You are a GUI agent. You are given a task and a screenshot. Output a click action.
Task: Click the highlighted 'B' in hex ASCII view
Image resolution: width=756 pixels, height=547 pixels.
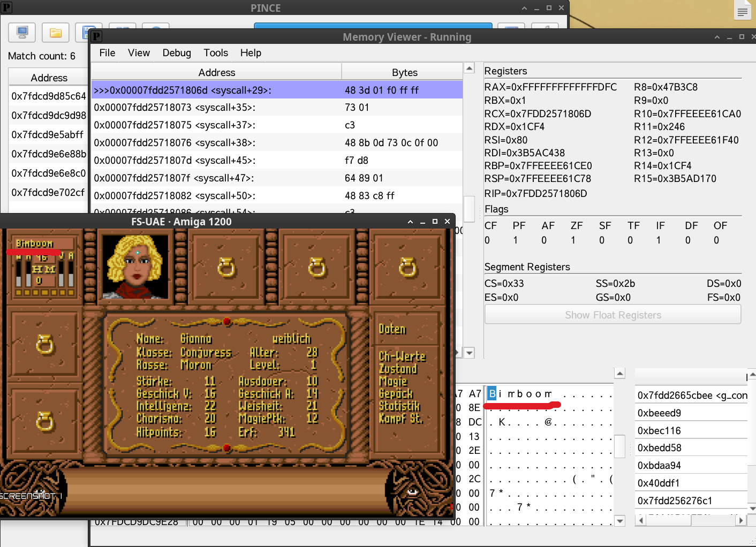coord(492,394)
